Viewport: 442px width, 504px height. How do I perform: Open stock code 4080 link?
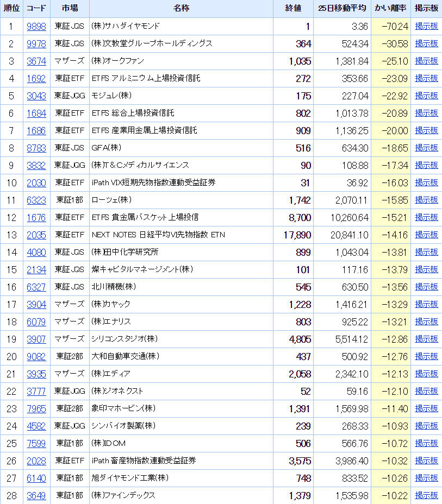click(36, 253)
